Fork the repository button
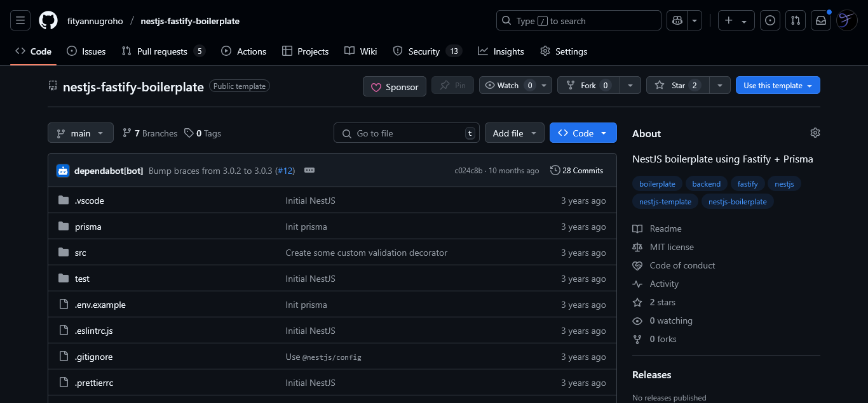 point(588,85)
